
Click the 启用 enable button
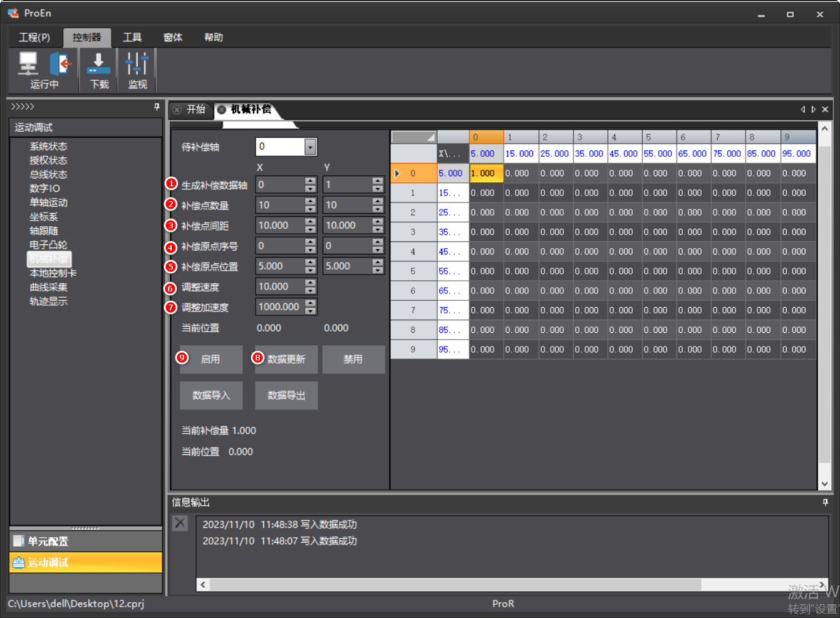pos(211,360)
